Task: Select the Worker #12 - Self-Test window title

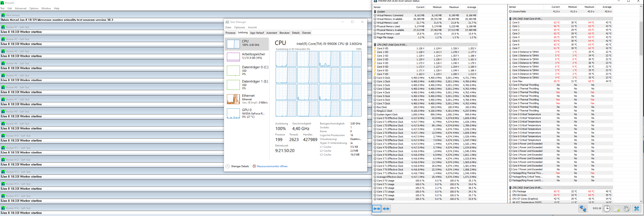Action: coord(18,160)
